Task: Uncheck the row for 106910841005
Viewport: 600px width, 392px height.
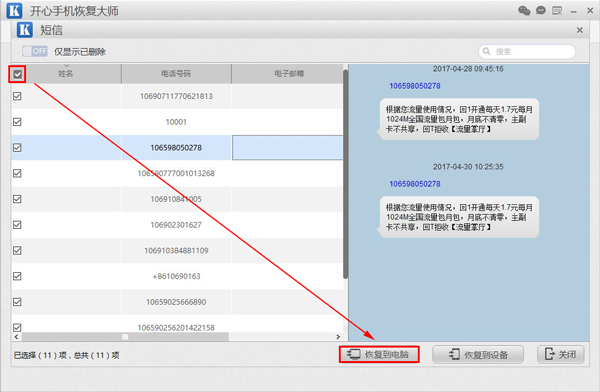Action: click(17, 199)
